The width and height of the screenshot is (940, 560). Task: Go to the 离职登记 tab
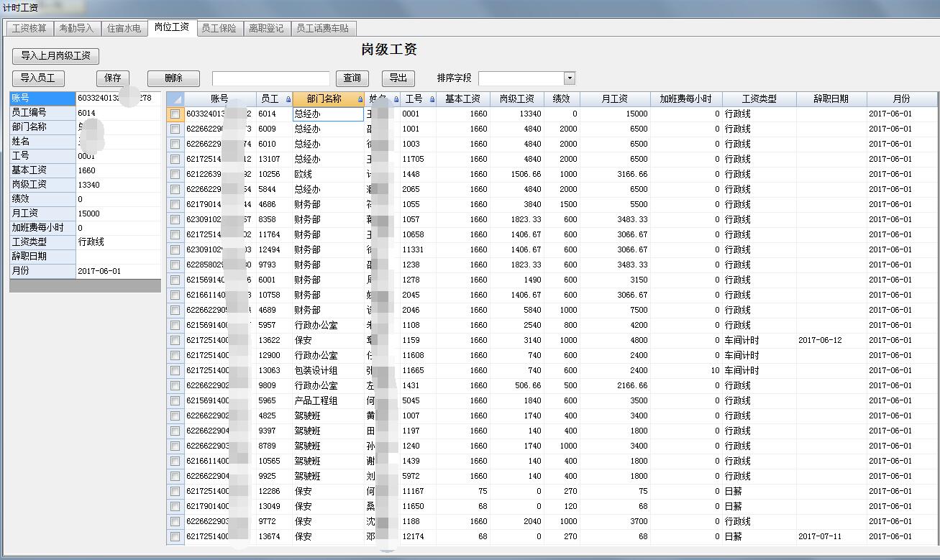click(266, 29)
